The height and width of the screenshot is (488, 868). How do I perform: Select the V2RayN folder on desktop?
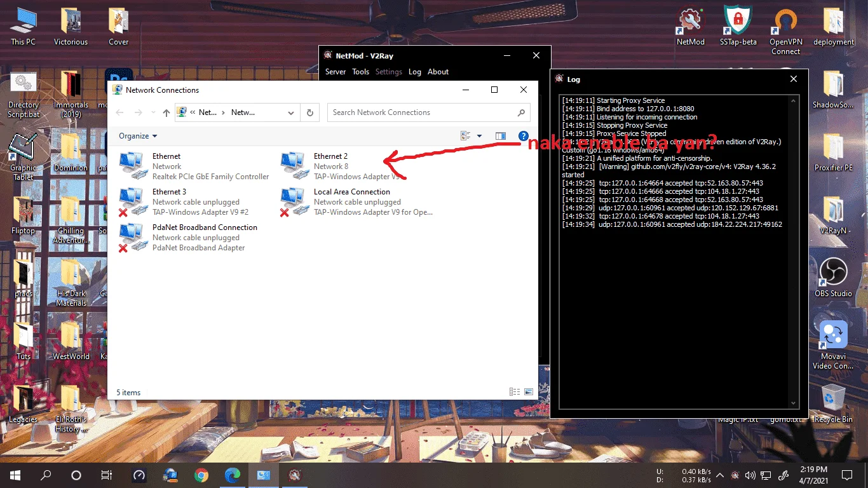(x=833, y=215)
